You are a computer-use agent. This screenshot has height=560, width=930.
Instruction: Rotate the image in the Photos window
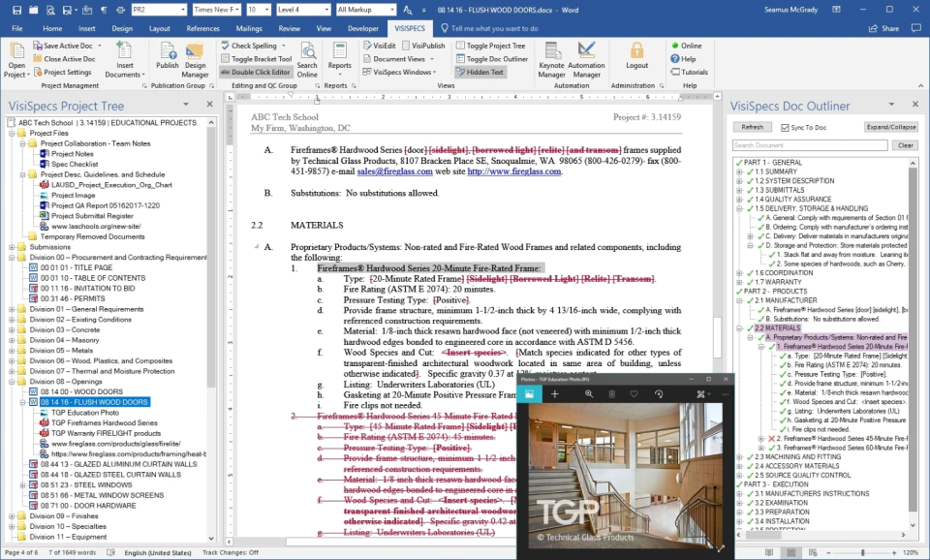coord(659,394)
